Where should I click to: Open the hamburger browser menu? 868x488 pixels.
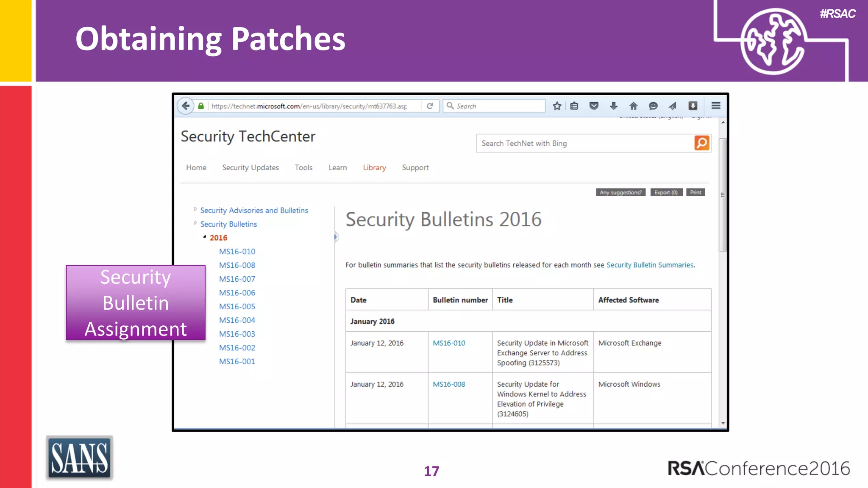point(716,106)
